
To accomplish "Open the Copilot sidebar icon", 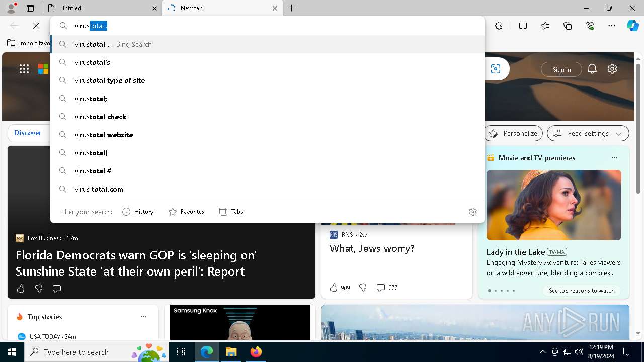I will 632,26.
